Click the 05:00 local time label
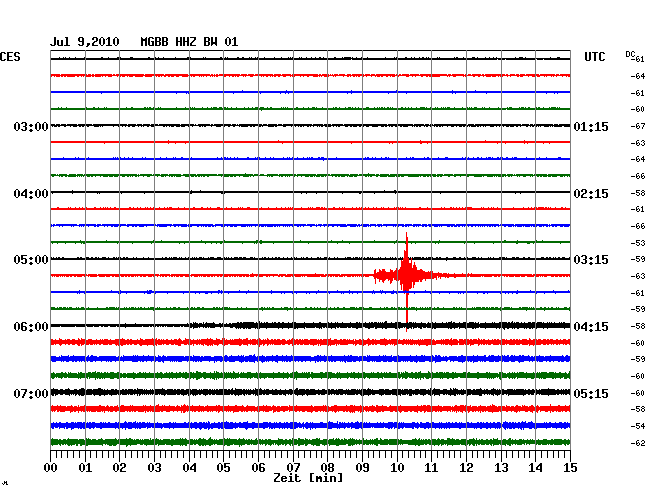This screenshot has height=494, width=650. point(31,260)
